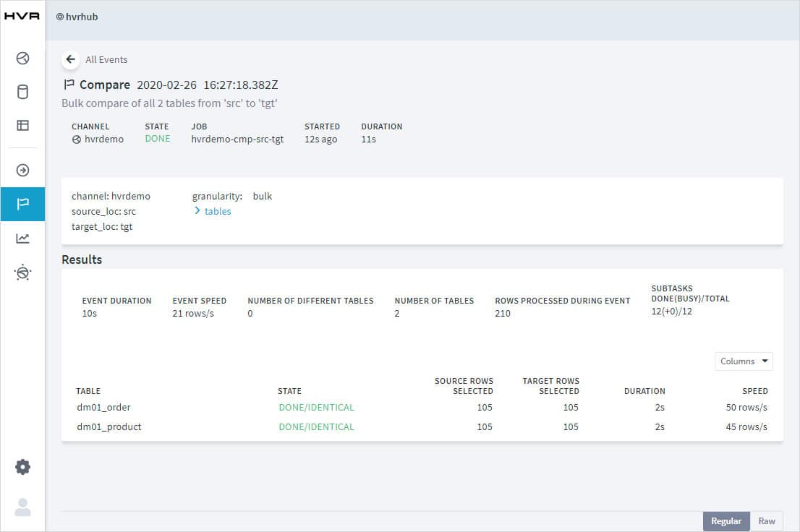Select the Events flag sidebar icon

click(22, 204)
